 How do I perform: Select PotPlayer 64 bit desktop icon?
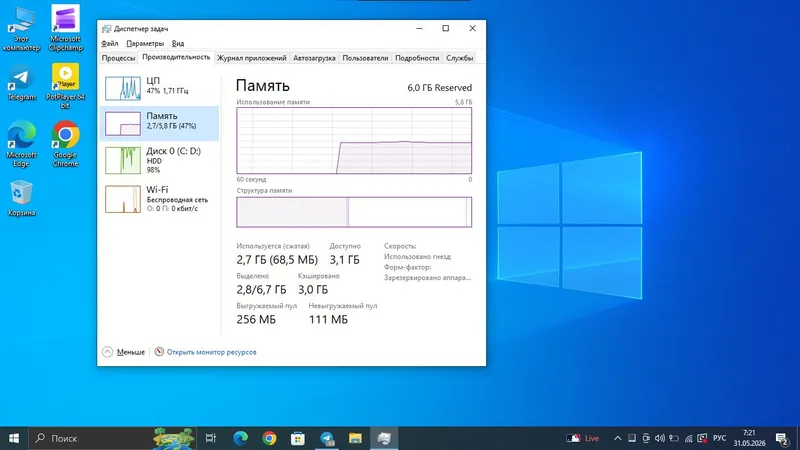tap(65, 86)
